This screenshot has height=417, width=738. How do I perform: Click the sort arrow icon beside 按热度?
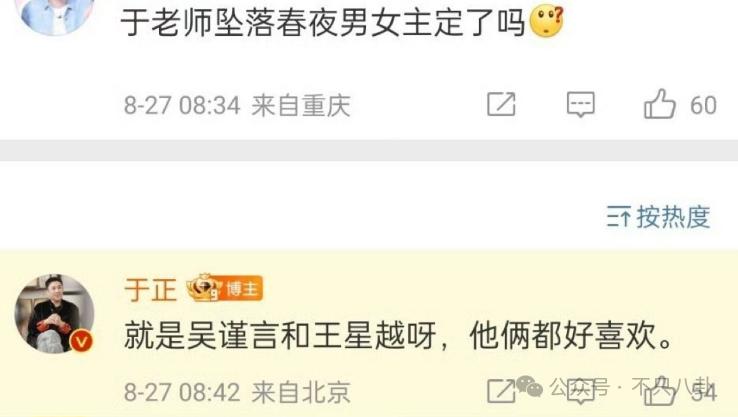(618, 217)
